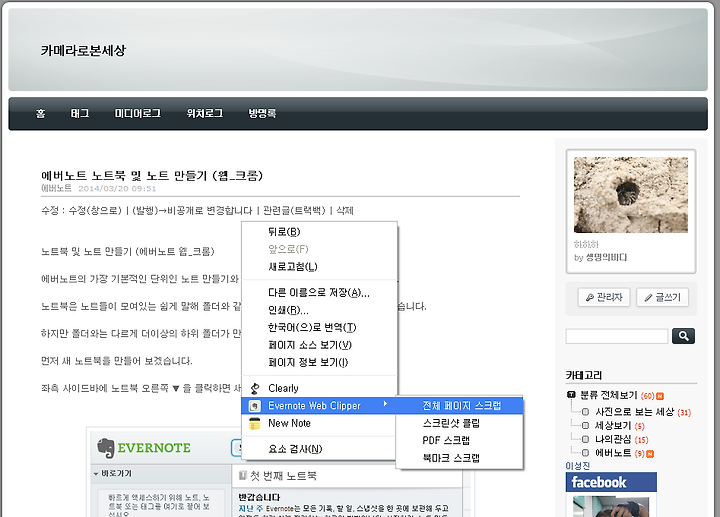
Task: Open the post title 에버노트 노트북 및 노트 만들기
Action: 152,175
